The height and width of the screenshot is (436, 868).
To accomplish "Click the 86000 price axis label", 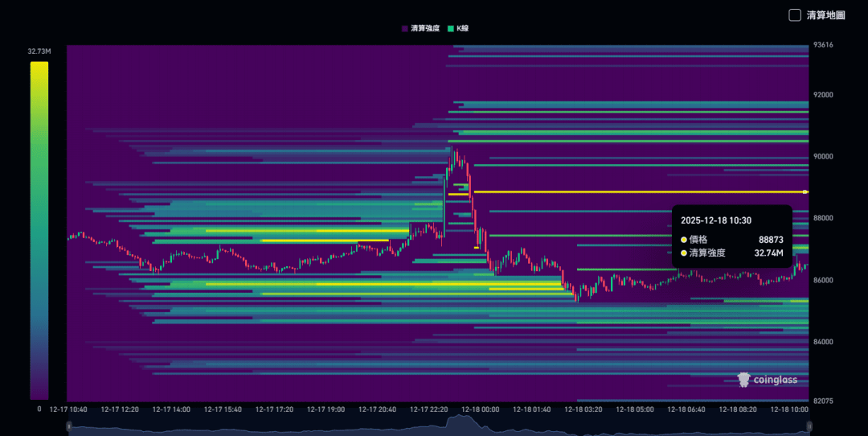I will tap(823, 280).
